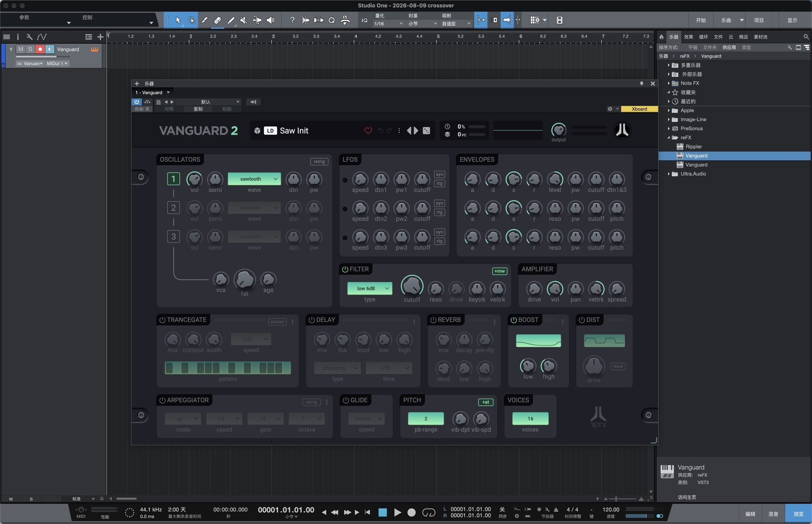Enable the Trancegate effect
Image resolution: width=812 pixels, height=524 pixels.
coord(162,320)
